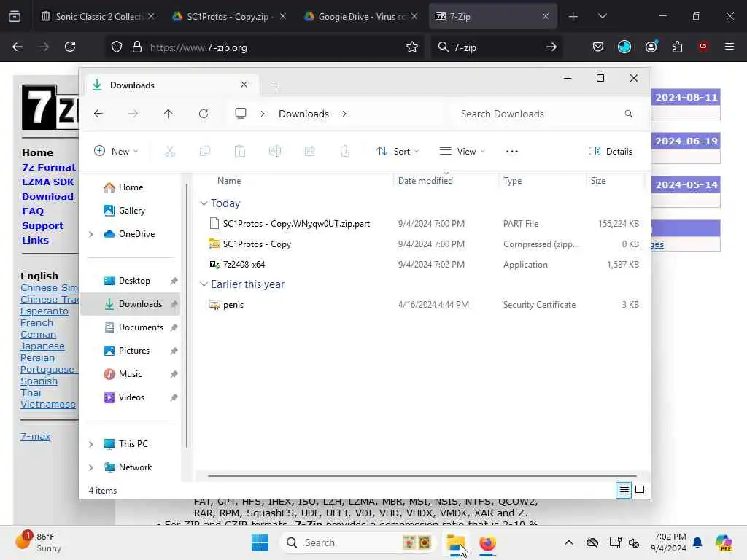
Task: Click the Share icon in Explorer toolbar
Action: (309, 152)
